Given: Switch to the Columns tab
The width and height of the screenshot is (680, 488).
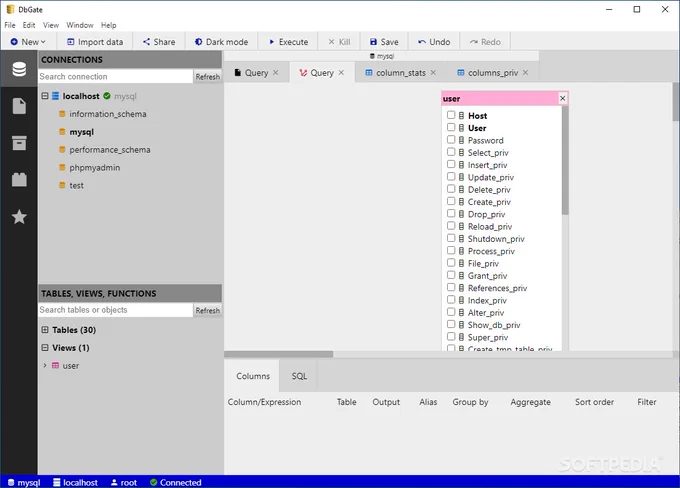Looking at the screenshot, I should pyautogui.click(x=253, y=376).
